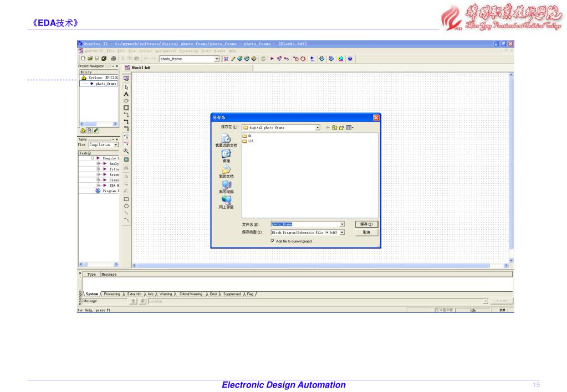Open the Flow Compilation dropdown
The width and height of the screenshot is (567, 392).
tap(116, 145)
